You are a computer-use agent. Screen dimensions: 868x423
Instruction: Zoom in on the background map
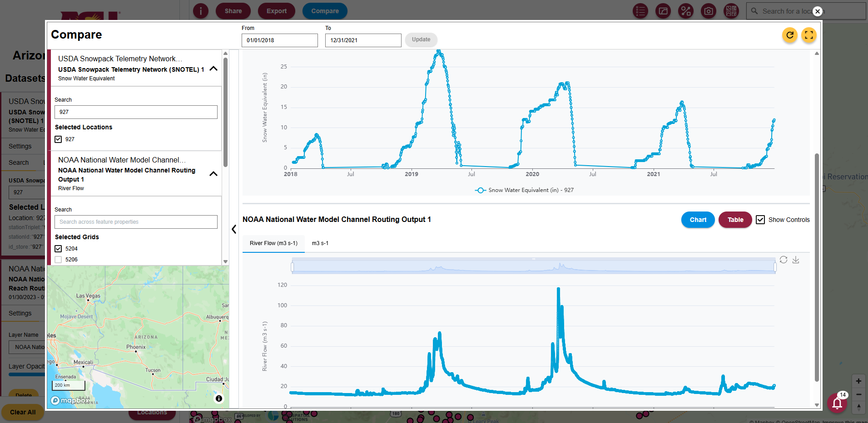click(x=858, y=381)
